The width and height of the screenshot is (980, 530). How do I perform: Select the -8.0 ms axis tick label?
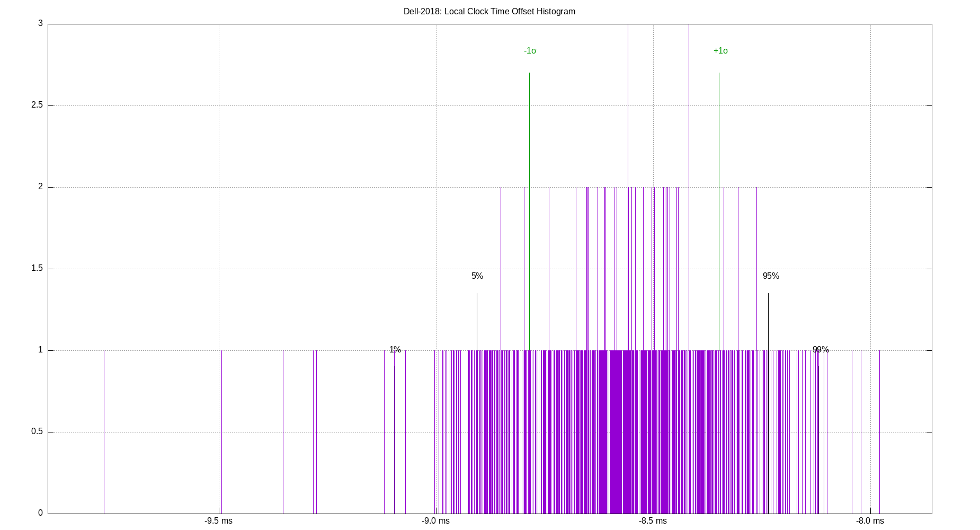coord(871,521)
